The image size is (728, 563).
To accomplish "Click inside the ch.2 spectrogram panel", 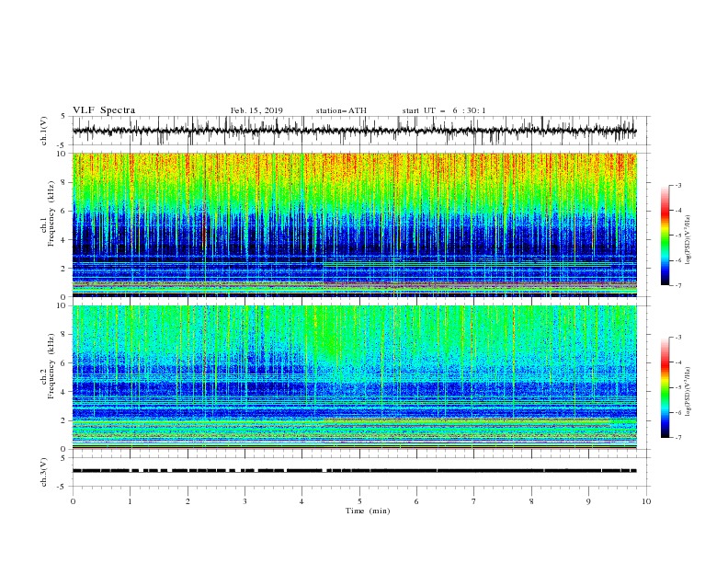I will pos(354,377).
